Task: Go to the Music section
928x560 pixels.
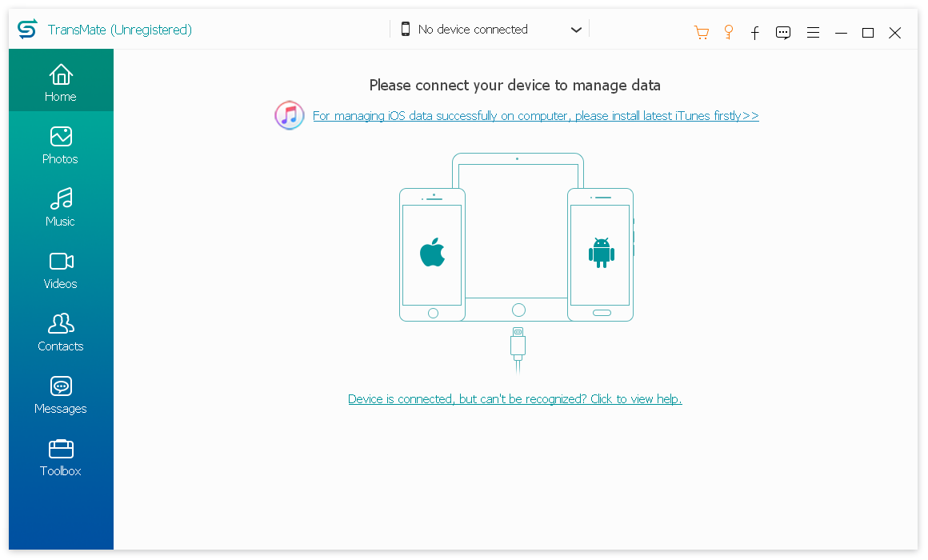Action: pos(61,207)
